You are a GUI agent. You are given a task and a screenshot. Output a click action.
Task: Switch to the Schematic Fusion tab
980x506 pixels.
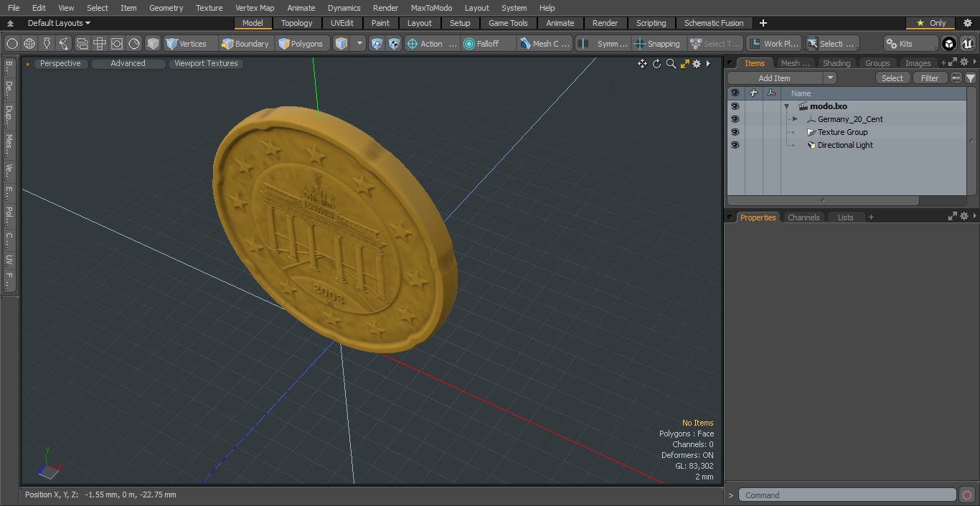click(714, 23)
